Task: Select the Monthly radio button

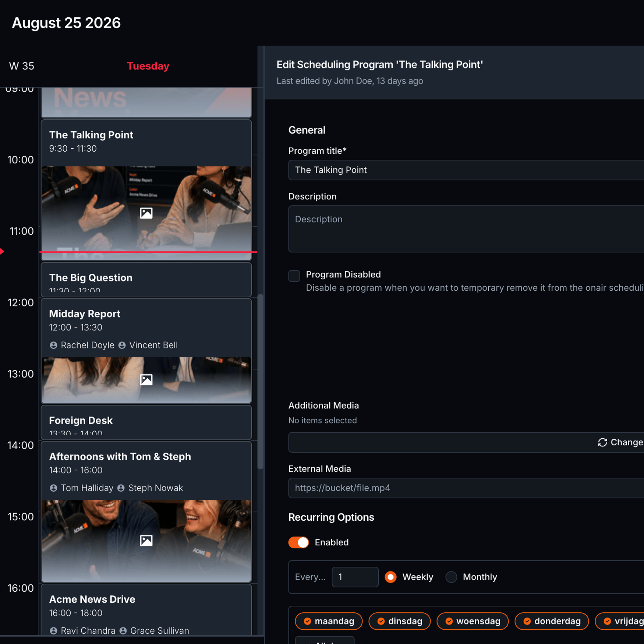Action: tap(451, 577)
